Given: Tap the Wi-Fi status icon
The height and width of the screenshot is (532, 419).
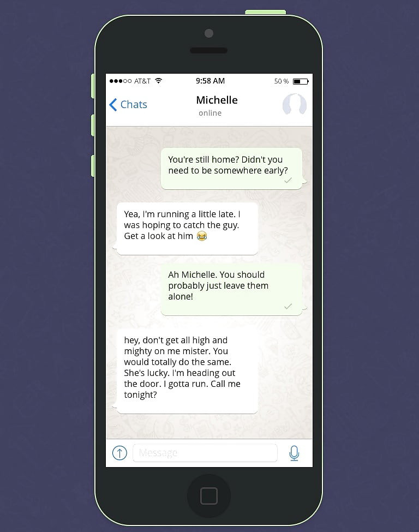Looking at the screenshot, I should pyautogui.click(x=158, y=81).
